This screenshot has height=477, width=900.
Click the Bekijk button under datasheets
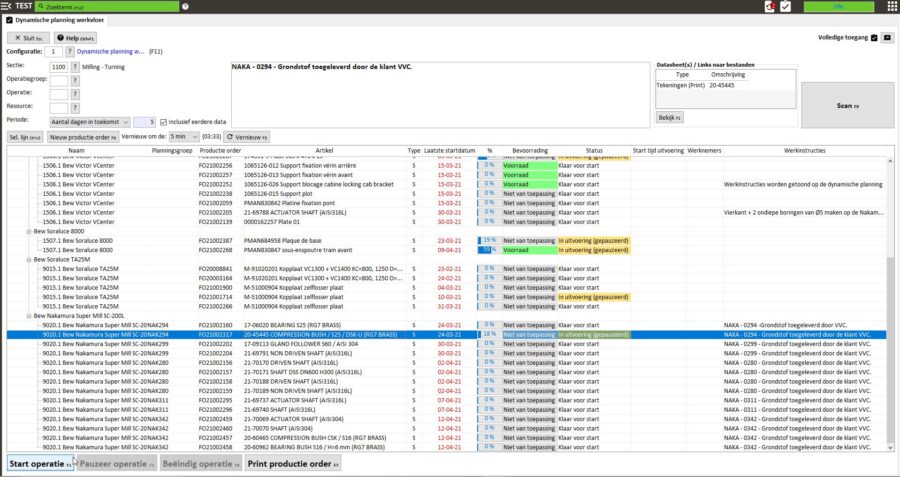coord(670,118)
